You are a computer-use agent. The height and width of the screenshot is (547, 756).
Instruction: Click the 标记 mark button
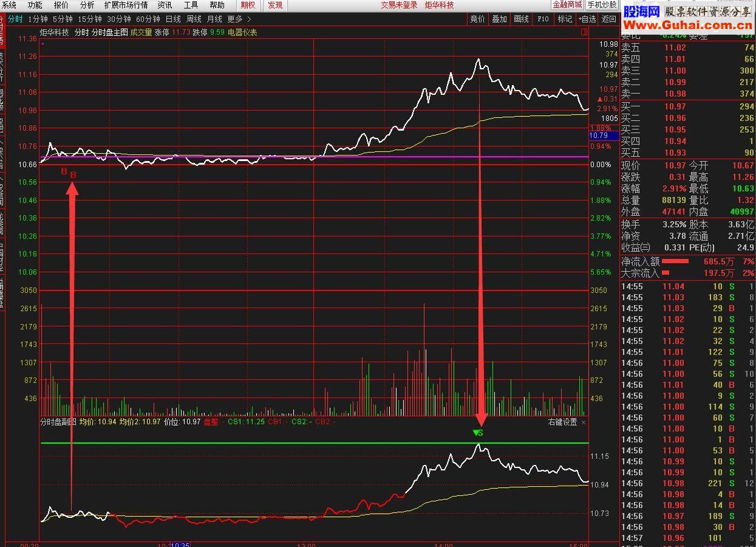565,19
